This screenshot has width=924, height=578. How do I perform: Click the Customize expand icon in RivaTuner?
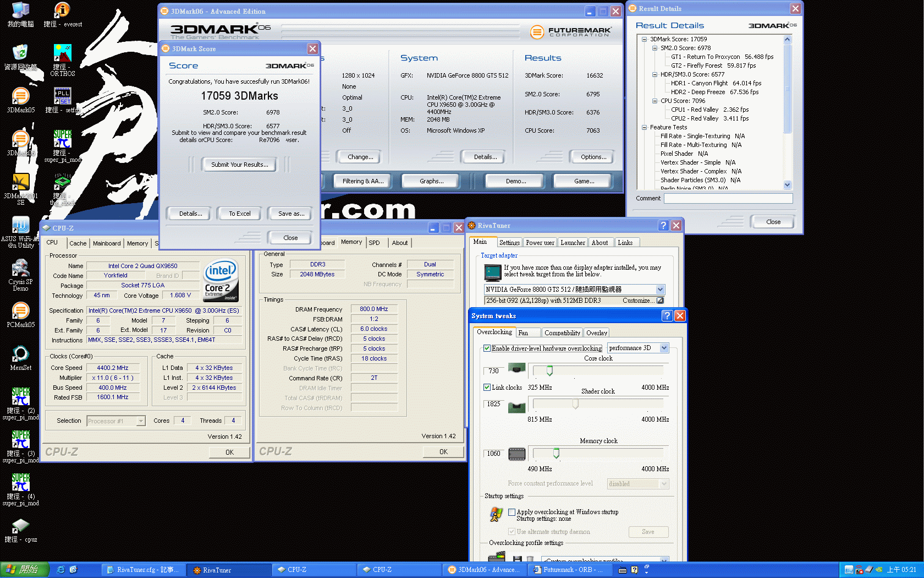[660, 301]
